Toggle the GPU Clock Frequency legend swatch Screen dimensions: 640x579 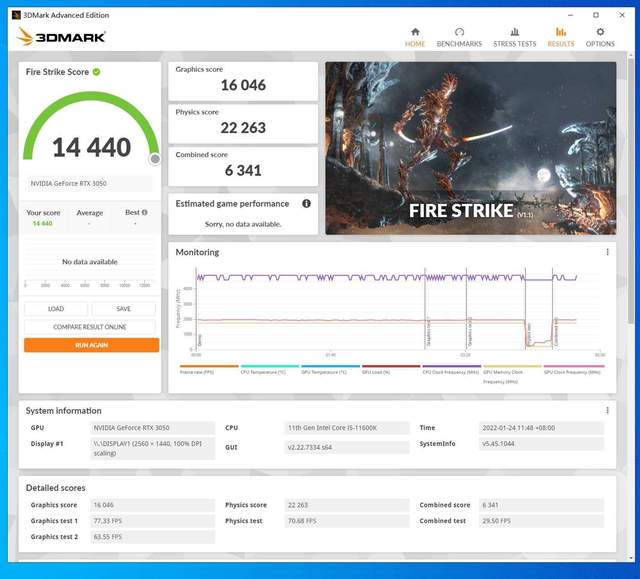[x=573, y=366]
